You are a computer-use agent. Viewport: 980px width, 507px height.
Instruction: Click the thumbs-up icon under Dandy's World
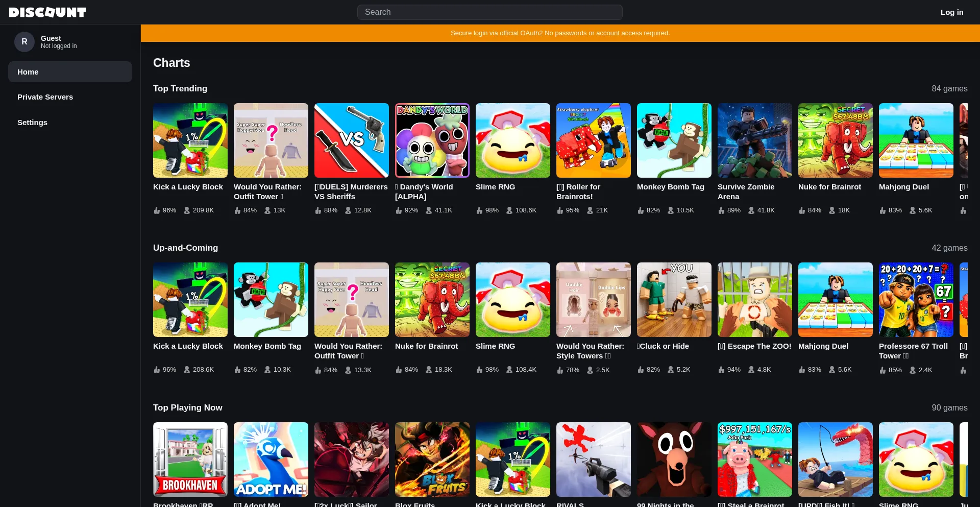(x=399, y=210)
